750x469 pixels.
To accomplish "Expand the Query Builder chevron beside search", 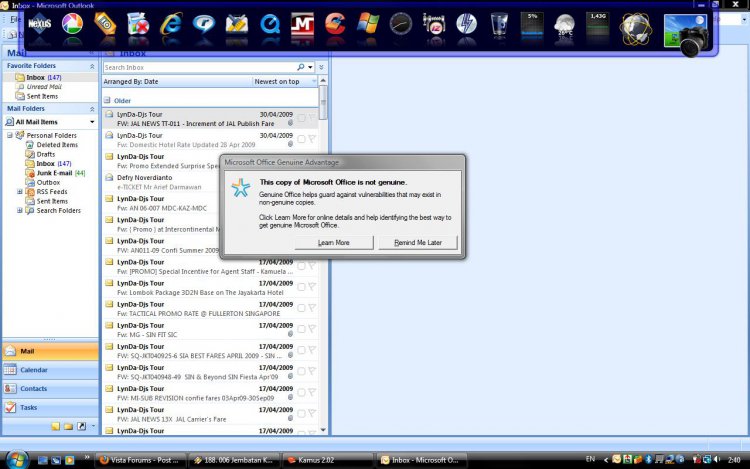I will tap(321, 67).
